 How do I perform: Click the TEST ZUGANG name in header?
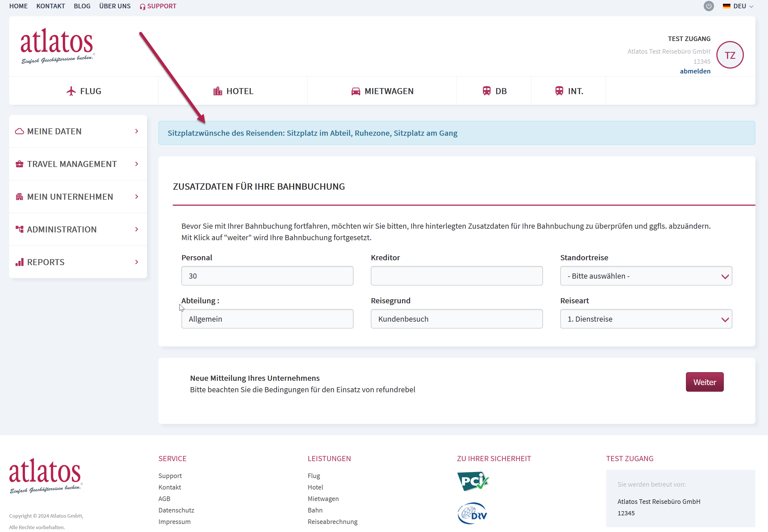[689, 39]
